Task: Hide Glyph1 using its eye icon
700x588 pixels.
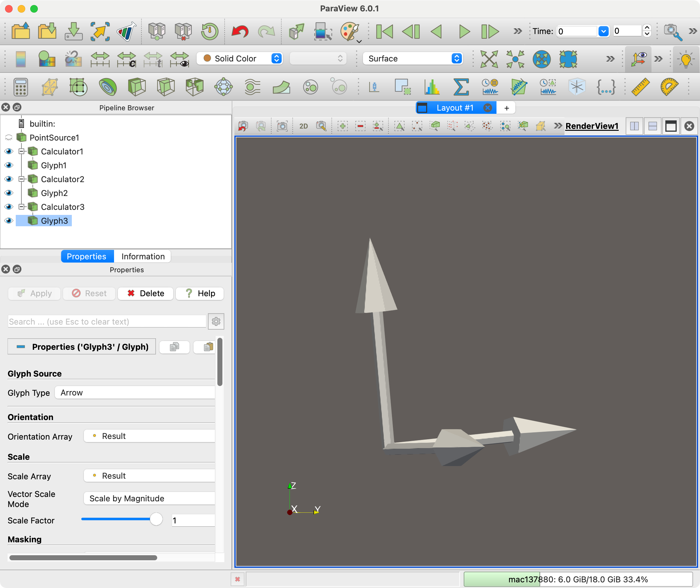Action: click(x=9, y=165)
